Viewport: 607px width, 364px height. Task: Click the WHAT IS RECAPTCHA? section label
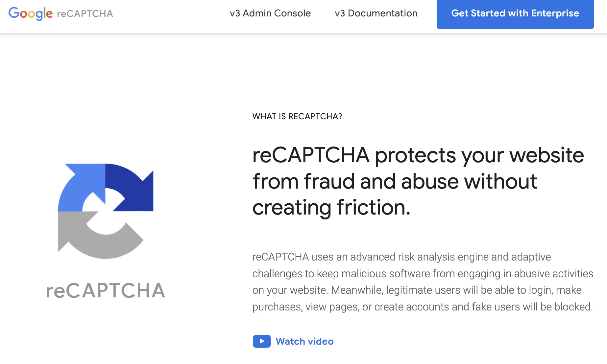(297, 116)
